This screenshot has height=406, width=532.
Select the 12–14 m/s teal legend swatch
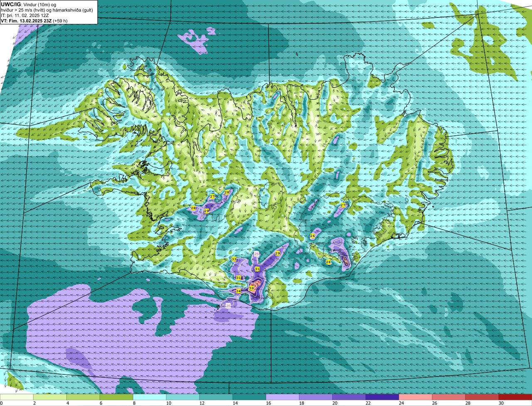pos(216,397)
